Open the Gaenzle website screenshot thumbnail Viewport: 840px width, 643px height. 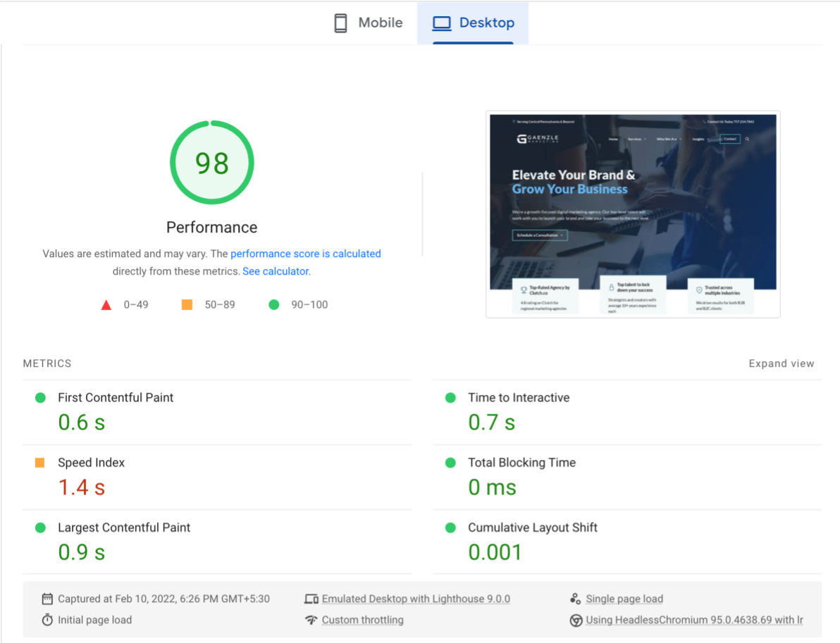[x=633, y=214]
